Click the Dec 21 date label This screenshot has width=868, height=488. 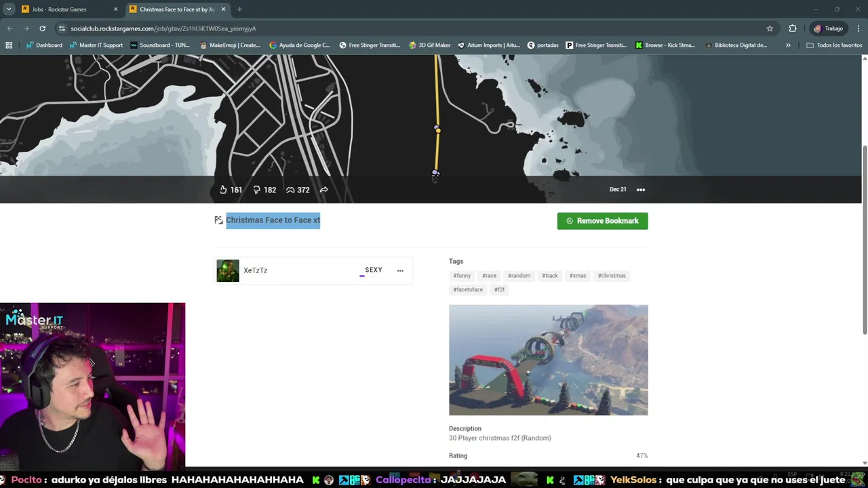click(618, 190)
